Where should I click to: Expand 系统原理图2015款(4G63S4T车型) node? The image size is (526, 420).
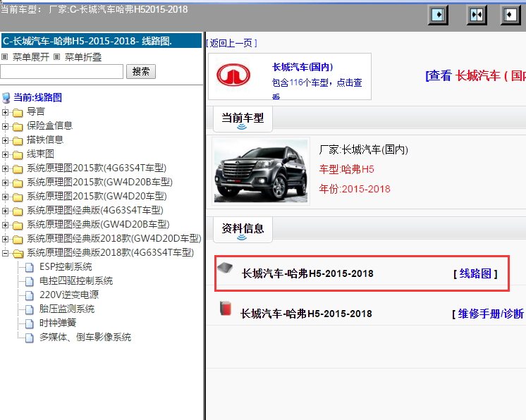(x=5, y=168)
